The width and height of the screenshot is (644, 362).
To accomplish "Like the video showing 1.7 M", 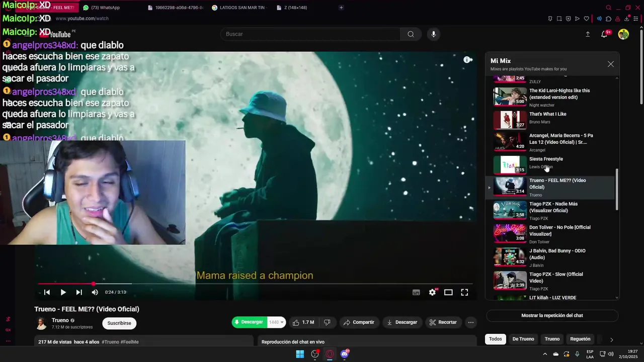I will 303,322.
